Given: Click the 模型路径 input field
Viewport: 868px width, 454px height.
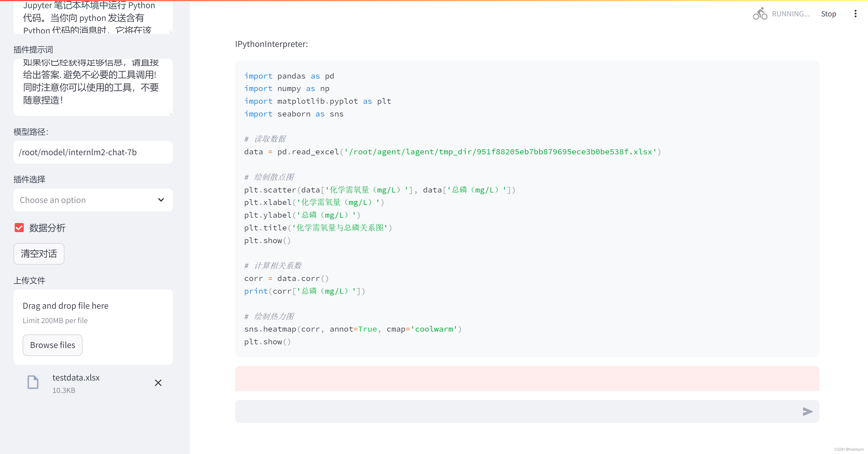Looking at the screenshot, I should pos(93,152).
